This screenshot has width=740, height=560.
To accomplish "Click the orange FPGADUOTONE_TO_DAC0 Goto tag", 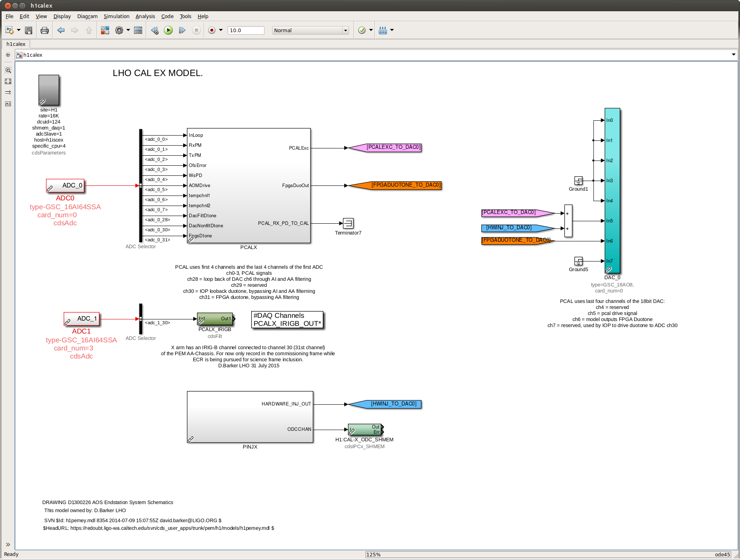I will point(395,185).
